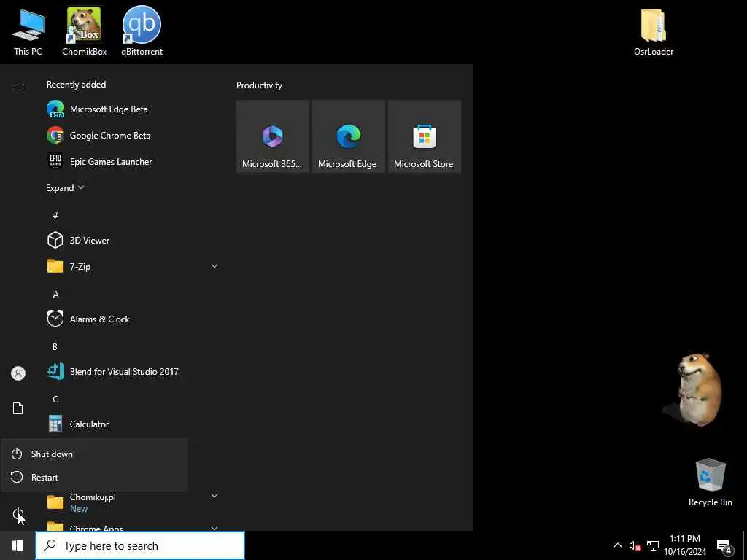Click the 'A' letter index header

[55, 295]
